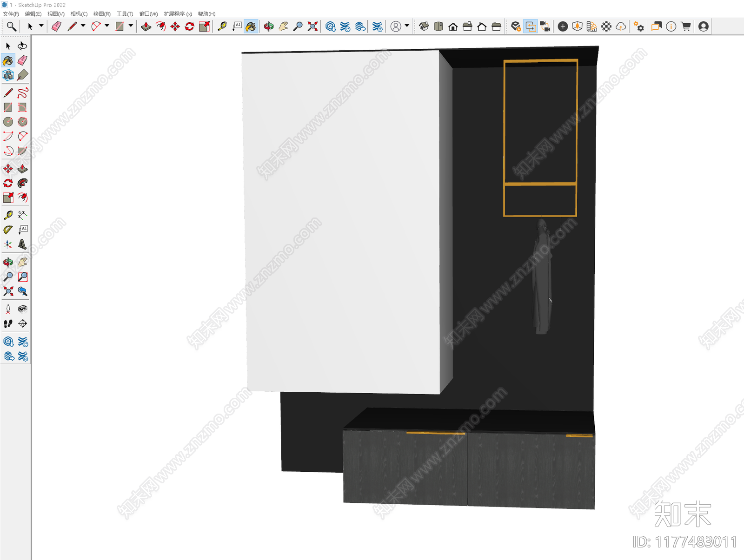
Task: Click the white wardrobe door in model
Action: tap(342, 222)
